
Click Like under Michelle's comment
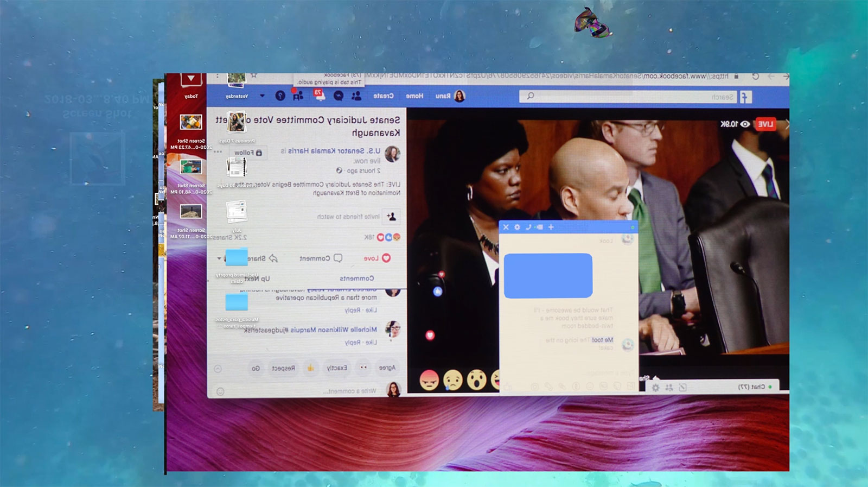pyautogui.click(x=372, y=343)
